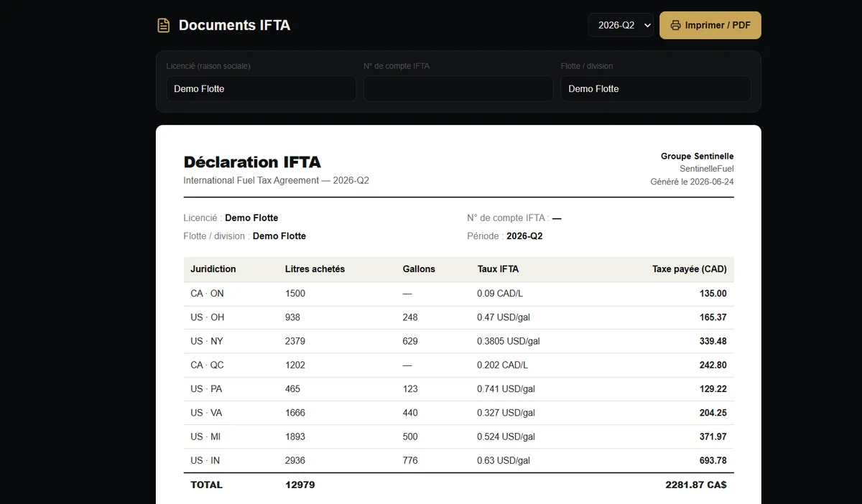Click the Documents IFTA page icon
Image resolution: width=862 pixels, height=504 pixels.
coord(164,25)
